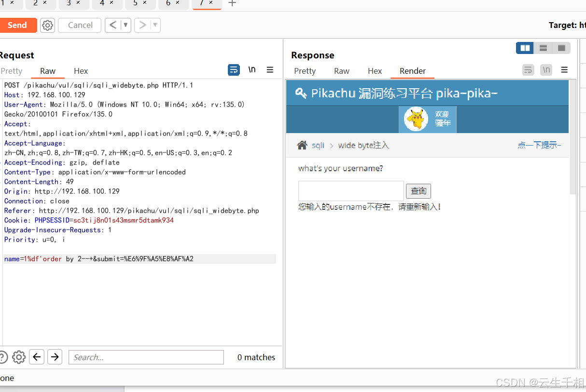
Task: Go to previous request with back arrow
Action: point(112,25)
